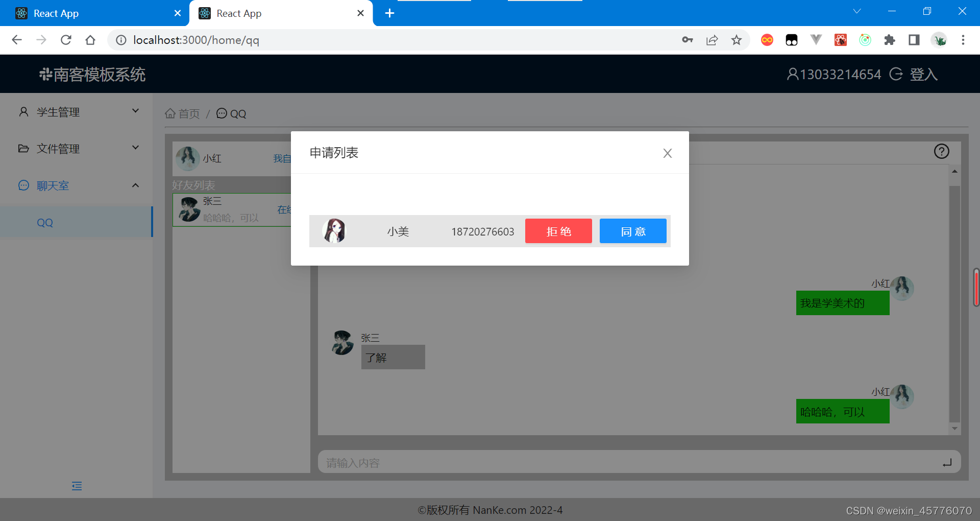Open a new browser tab
Viewport: 980px width, 521px height.
[x=389, y=13]
